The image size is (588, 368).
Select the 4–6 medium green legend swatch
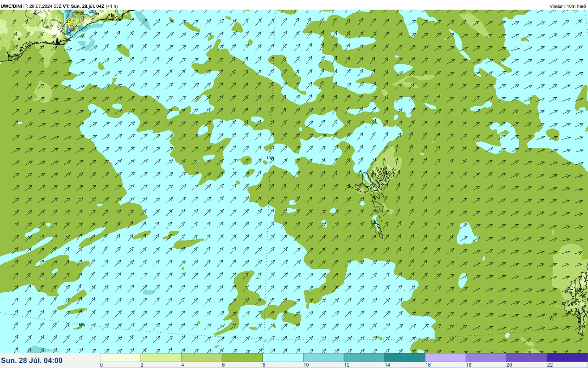point(202,357)
